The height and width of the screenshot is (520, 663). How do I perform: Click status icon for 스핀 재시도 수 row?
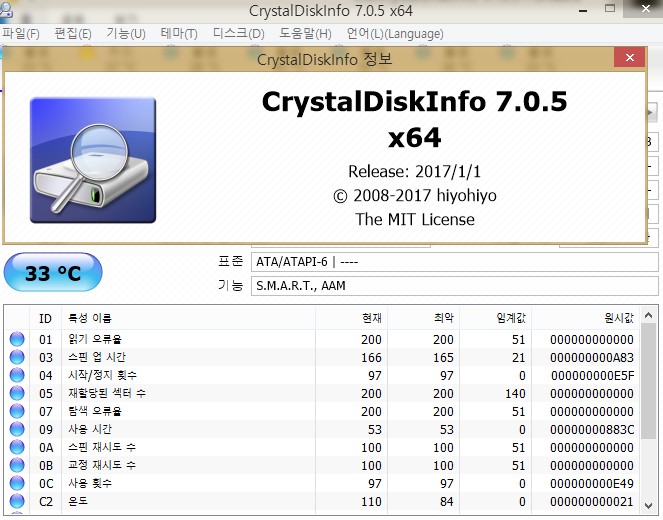point(17,447)
